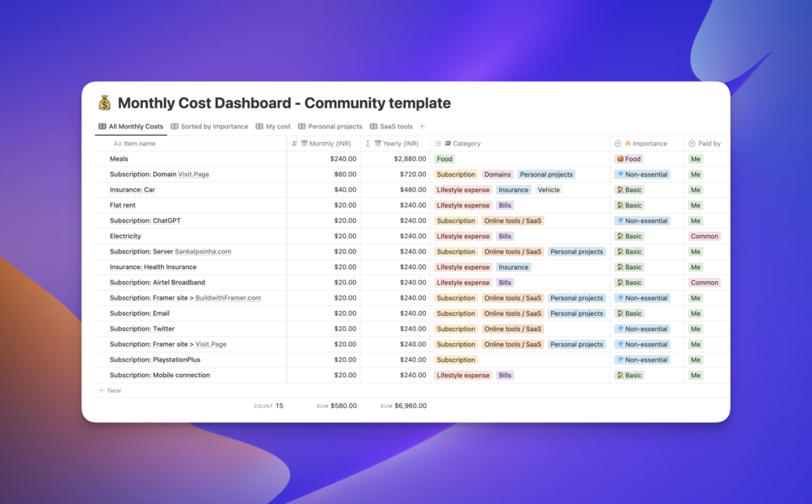
Task: Click the COUNT 15 footer calculation
Action: click(268, 406)
